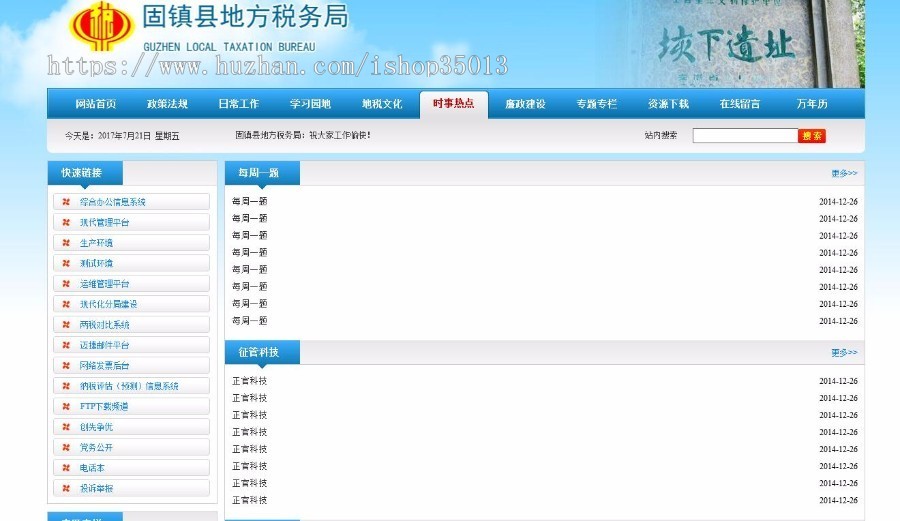The image size is (900, 521).
Task: Click the pinwheel icon beside 电话本
Action: (x=66, y=468)
